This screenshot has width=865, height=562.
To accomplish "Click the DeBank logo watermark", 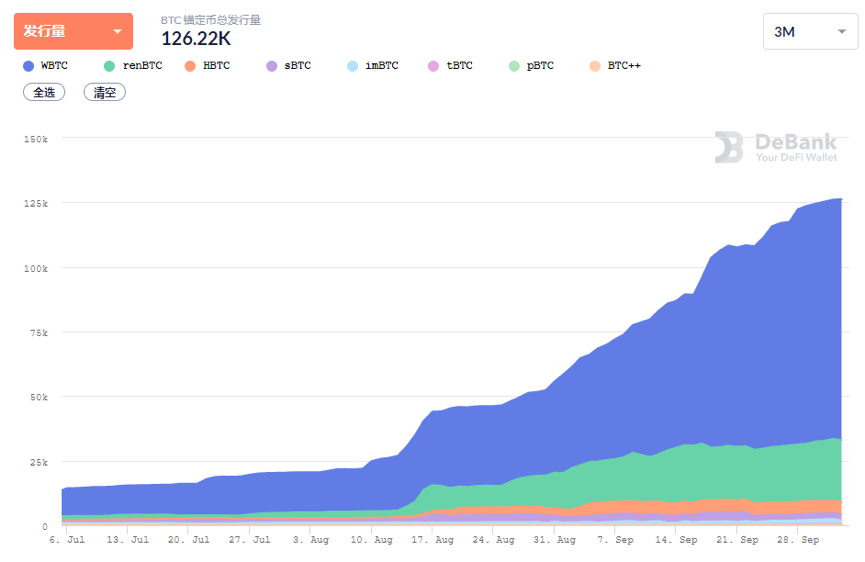I will pyautogui.click(x=775, y=147).
